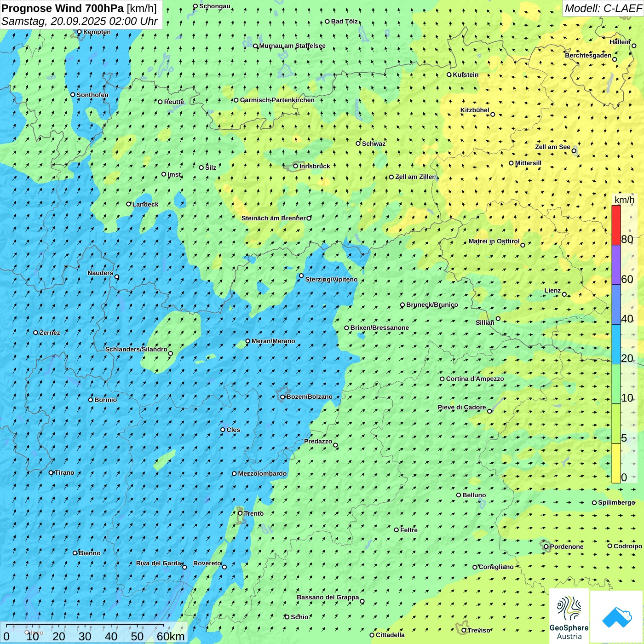The width and height of the screenshot is (644, 644).
Task: Click the Nauders town marker
Action: tap(117, 277)
